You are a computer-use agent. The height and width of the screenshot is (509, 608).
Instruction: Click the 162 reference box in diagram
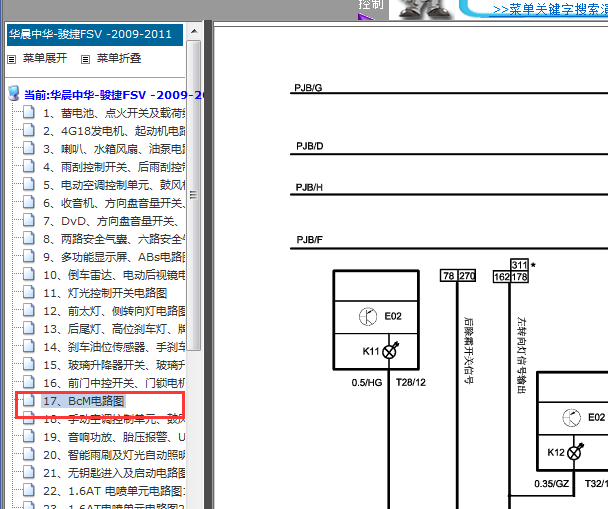[502, 277]
